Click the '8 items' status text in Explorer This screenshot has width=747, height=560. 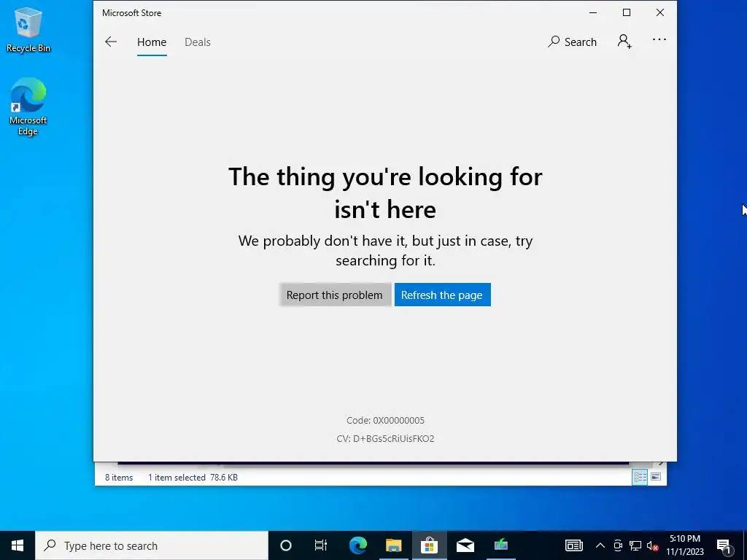(119, 477)
